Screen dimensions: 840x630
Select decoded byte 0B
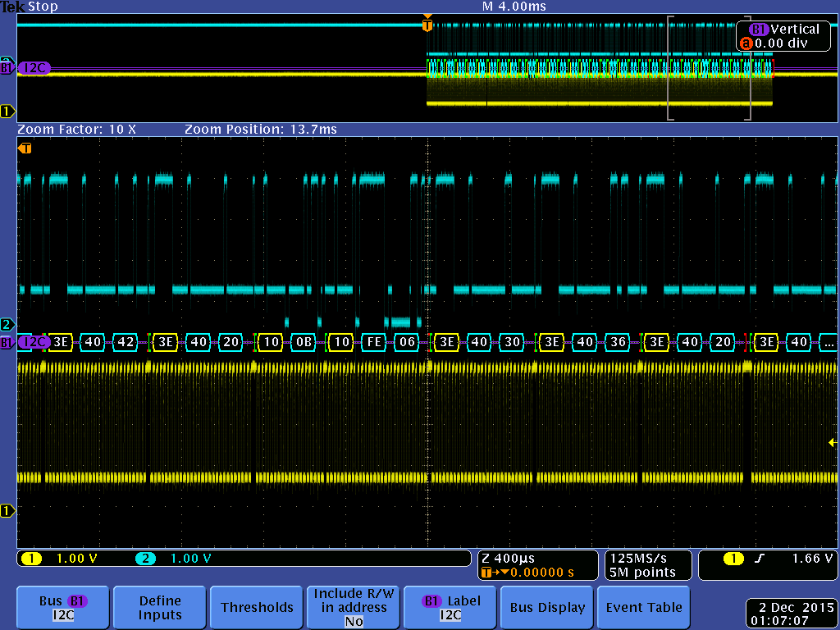click(x=304, y=342)
